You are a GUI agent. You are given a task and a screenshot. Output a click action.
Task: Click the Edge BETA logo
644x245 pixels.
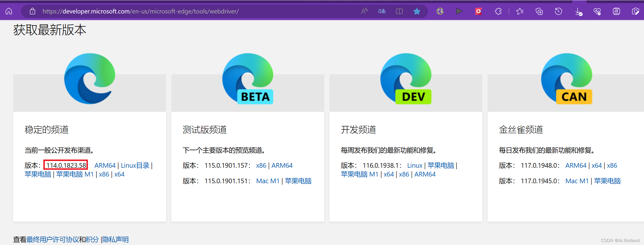248,78
